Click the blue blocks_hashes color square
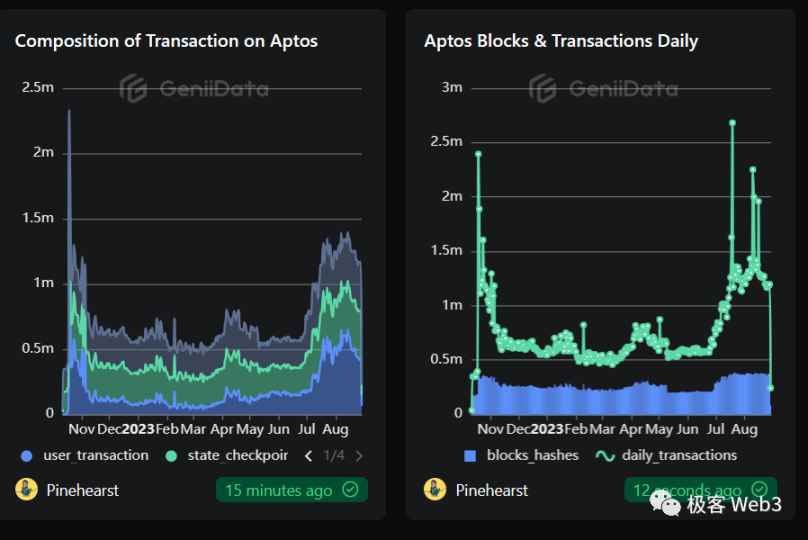This screenshot has width=808, height=540. (x=471, y=455)
